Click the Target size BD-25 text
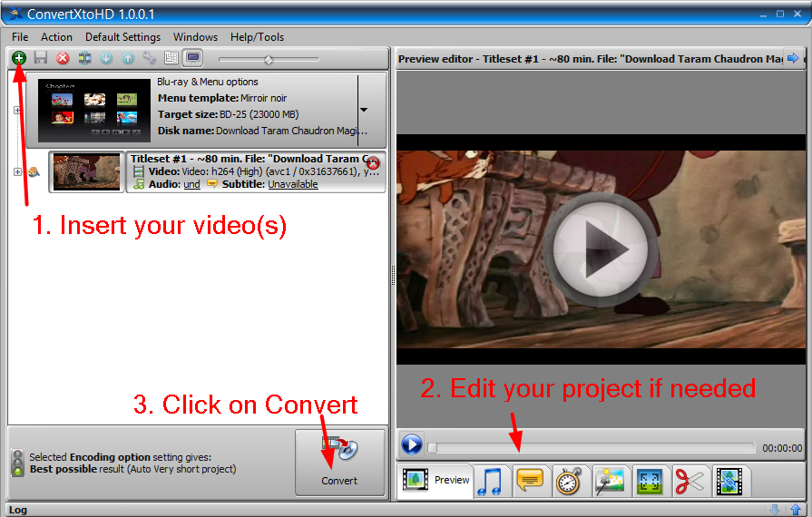Screen dimensions: 812x517 [229, 114]
